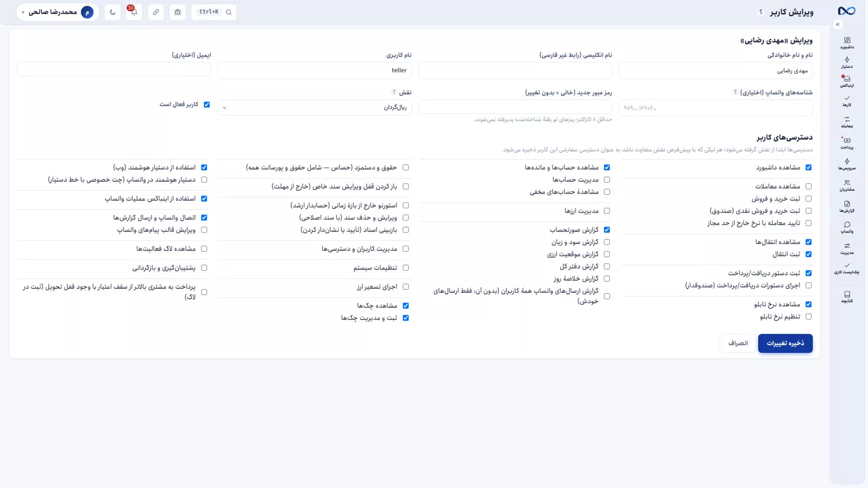Enable تنظیمات سیستم checkbox
This screenshot has height=488, width=868.
click(405, 268)
